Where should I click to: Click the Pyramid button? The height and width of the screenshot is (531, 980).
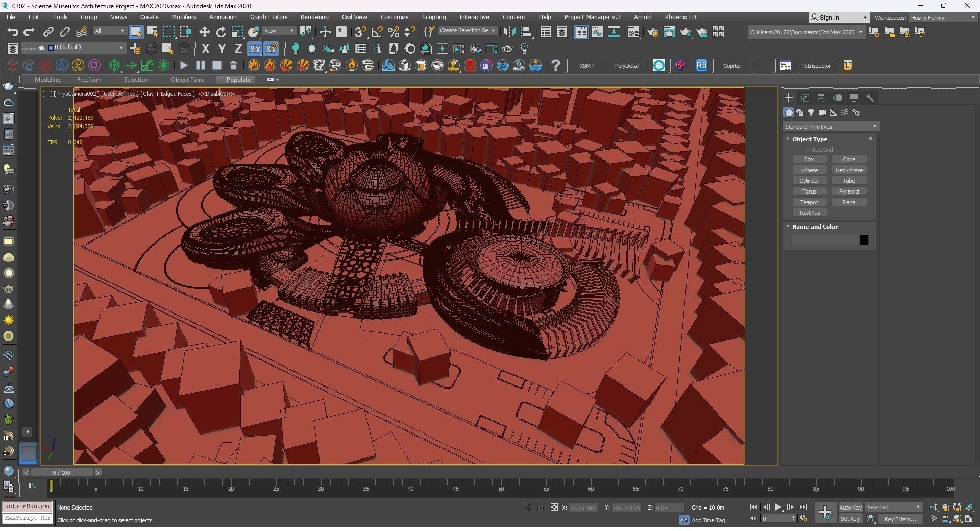tap(849, 191)
